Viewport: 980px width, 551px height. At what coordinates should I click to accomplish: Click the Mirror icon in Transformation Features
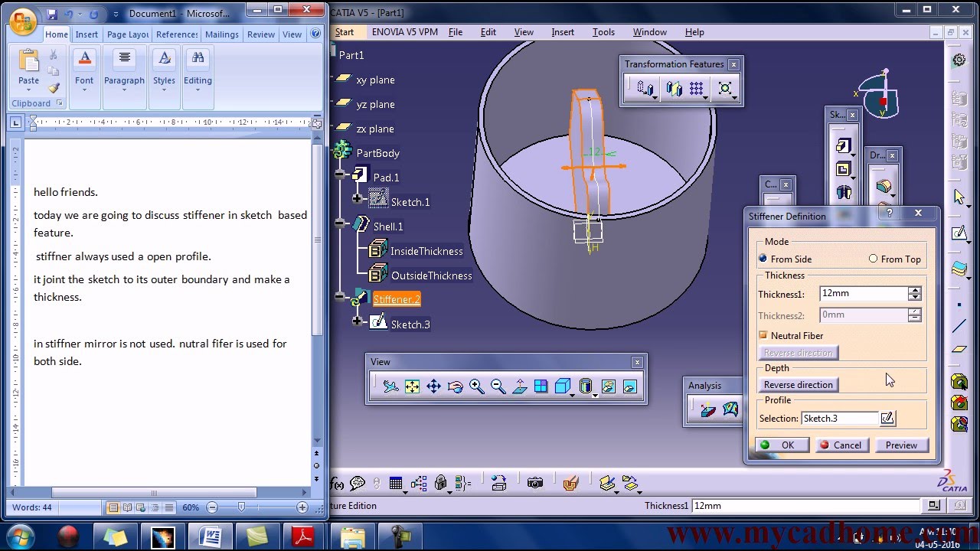click(x=674, y=89)
